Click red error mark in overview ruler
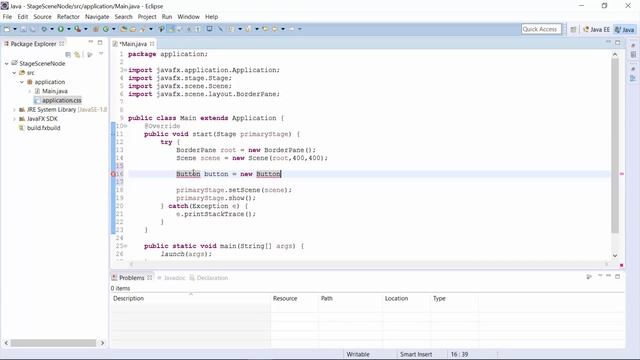640x360 pixels. point(622,174)
